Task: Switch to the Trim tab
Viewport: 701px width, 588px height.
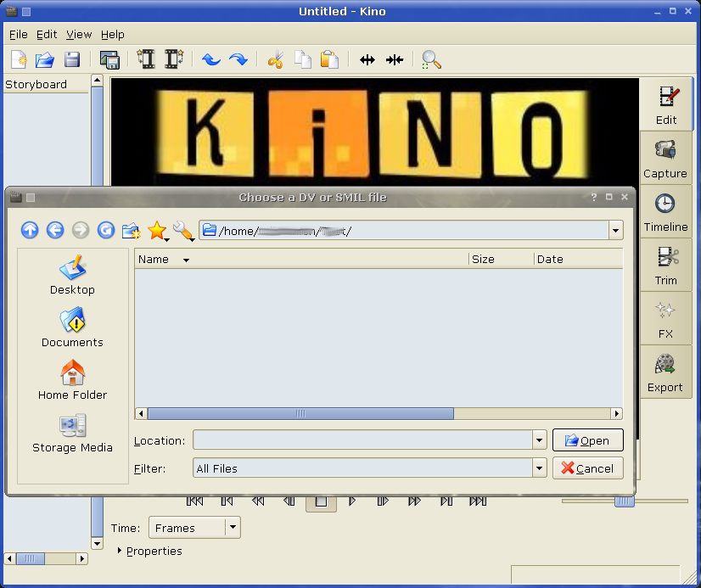Action: pyautogui.click(x=665, y=266)
